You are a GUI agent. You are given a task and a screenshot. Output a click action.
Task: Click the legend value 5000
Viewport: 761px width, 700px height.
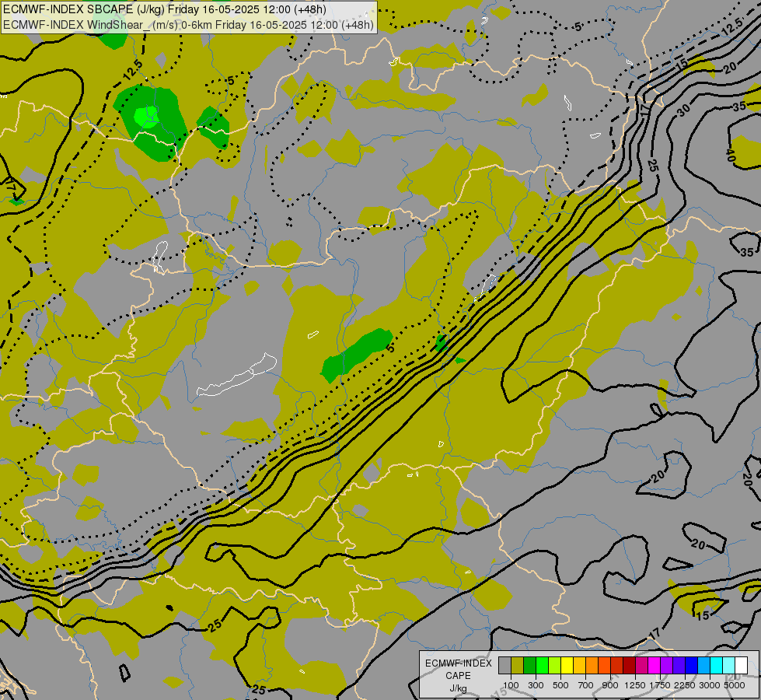click(x=735, y=685)
